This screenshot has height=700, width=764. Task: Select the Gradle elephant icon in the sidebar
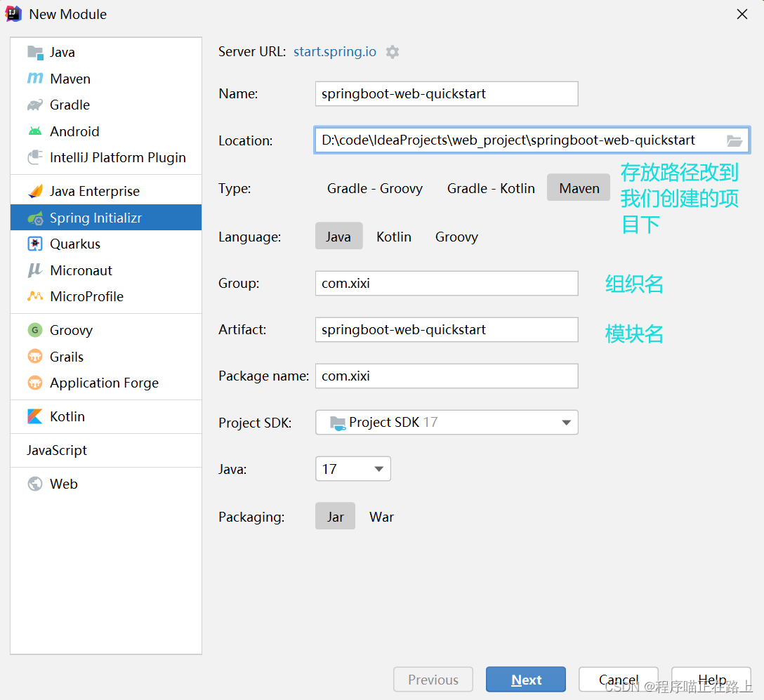[35, 105]
